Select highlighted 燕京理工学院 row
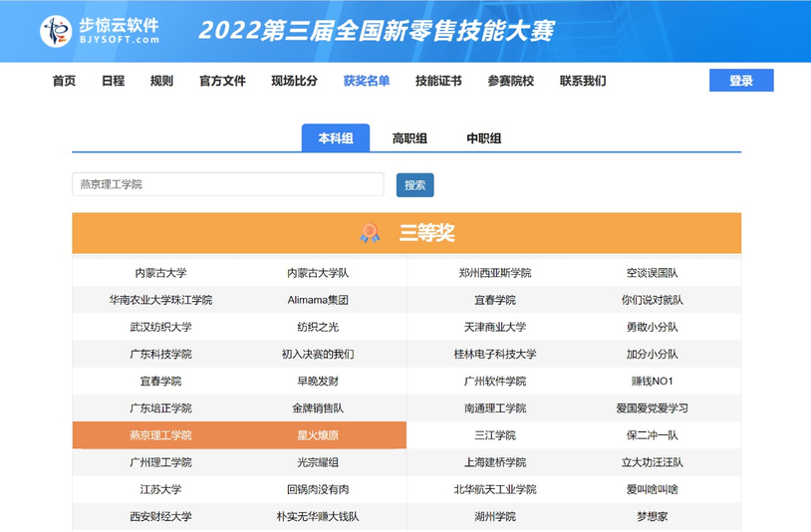 (x=239, y=435)
